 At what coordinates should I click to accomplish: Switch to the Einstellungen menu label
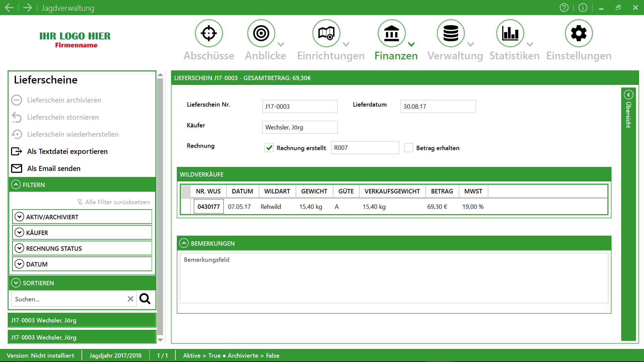click(x=579, y=56)
